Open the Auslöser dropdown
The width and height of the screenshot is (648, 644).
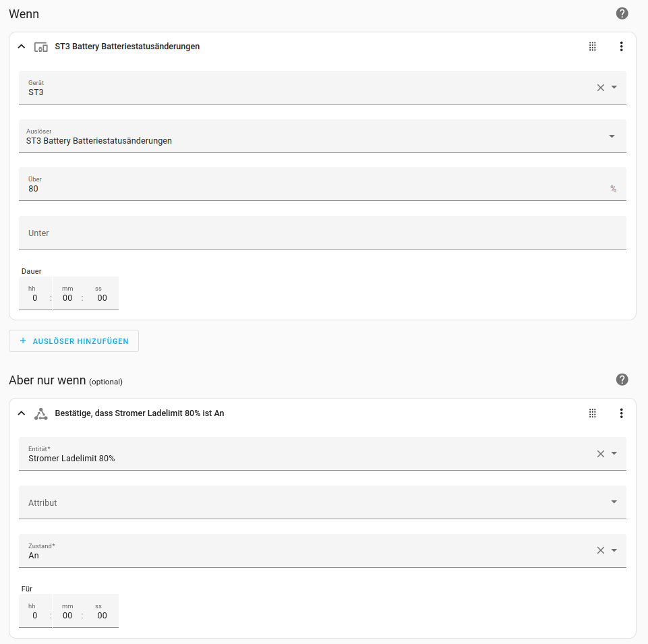pos(322,136)
